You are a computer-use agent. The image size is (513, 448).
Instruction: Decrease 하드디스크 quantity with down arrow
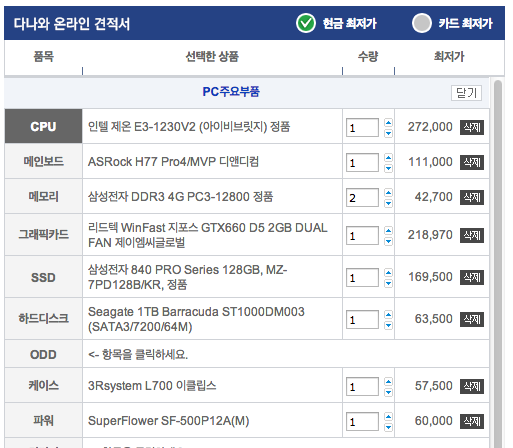point(388,325)
